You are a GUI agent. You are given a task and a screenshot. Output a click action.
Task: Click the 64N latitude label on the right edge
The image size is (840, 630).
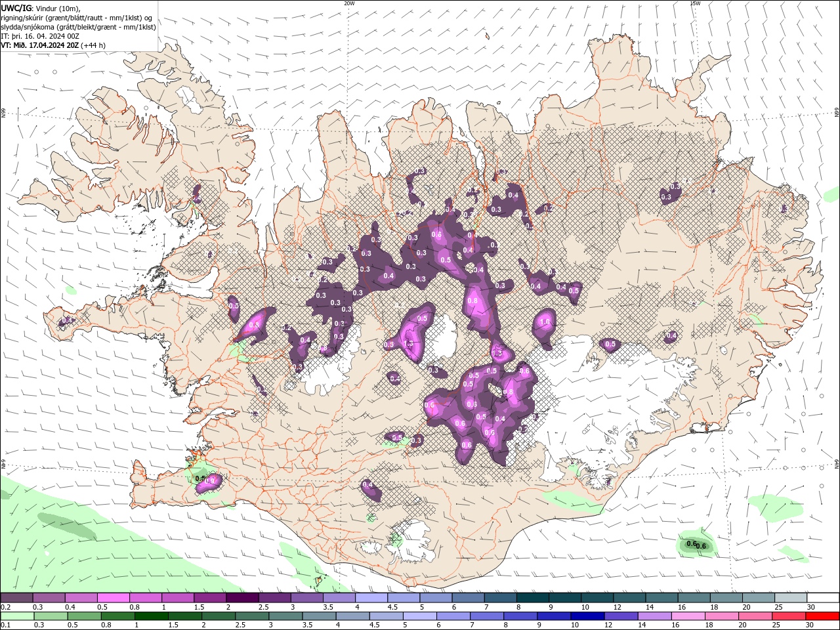(x=837, y=463)
